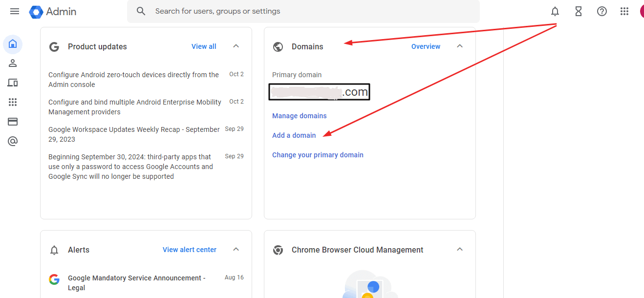Open the tasks hourglass icon

(x=579, y=11)
